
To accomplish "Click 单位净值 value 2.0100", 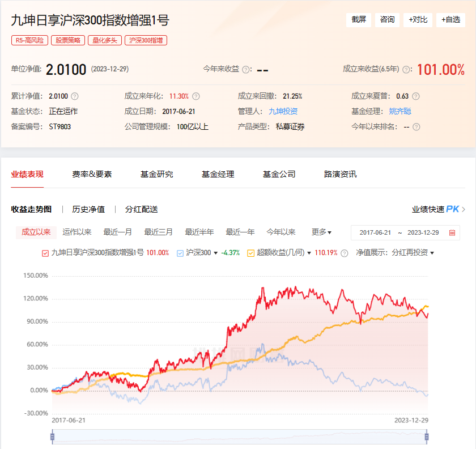I will point(66,70).
